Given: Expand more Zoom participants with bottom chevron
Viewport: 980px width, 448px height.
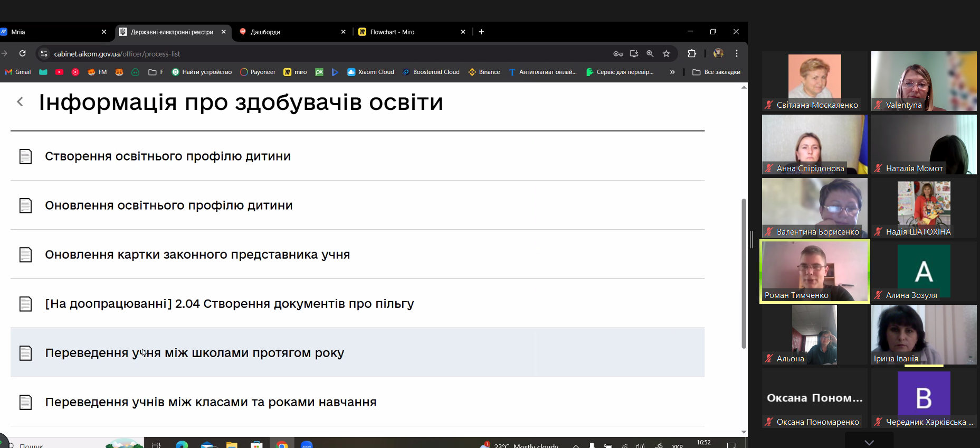Looking at the screenshot, I should pyautogui.click(x=869, y=442).
